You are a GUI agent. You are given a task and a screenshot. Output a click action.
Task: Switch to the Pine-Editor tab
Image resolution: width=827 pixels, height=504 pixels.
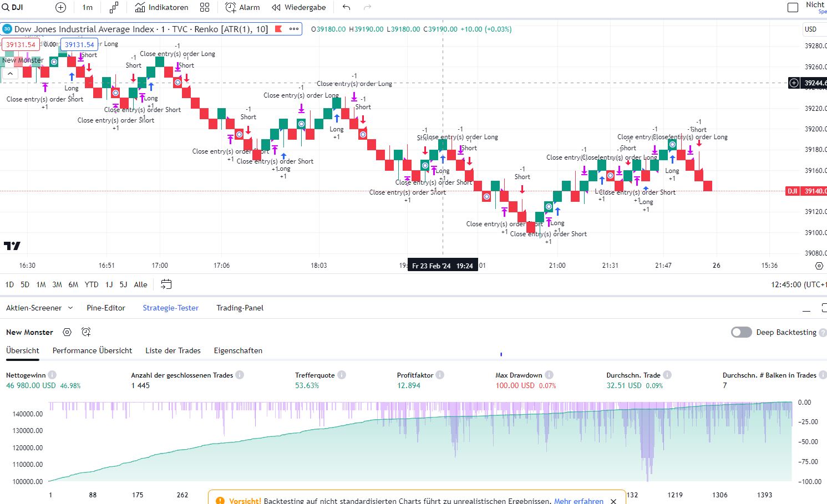tap(106, 308)
